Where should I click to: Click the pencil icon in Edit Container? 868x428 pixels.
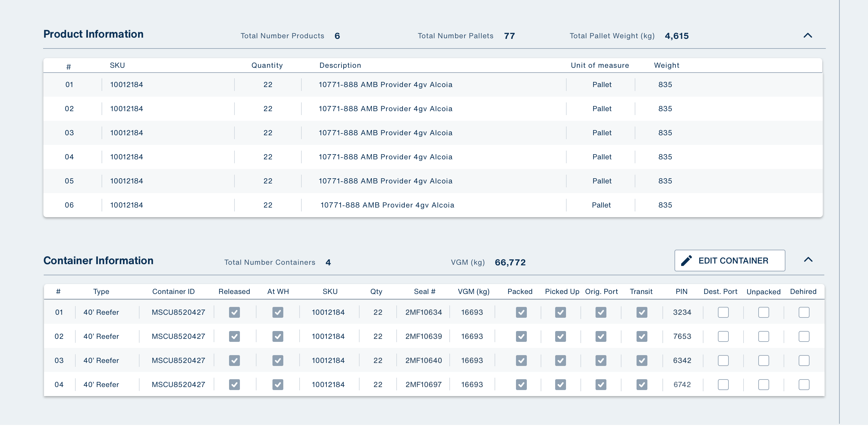(x=686, y=260)
